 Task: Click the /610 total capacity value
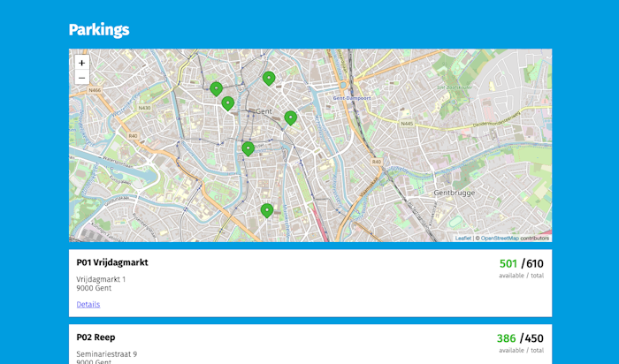point(532,263)
